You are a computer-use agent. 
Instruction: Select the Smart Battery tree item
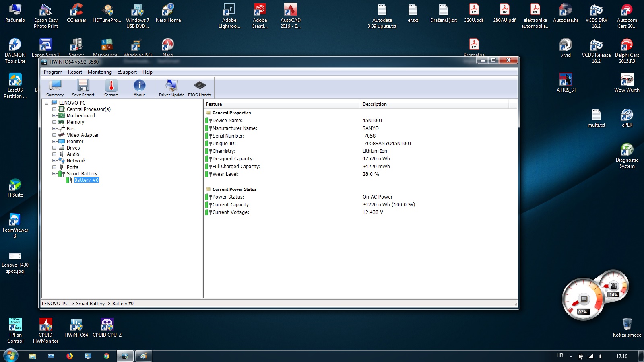pyautogui.click(x=82, y=173)
